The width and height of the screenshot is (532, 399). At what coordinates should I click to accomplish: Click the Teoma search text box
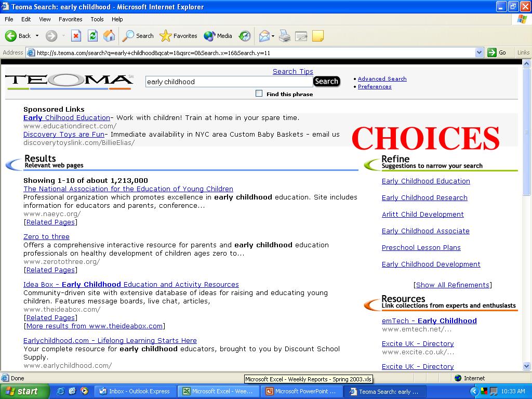click(229, 82)
